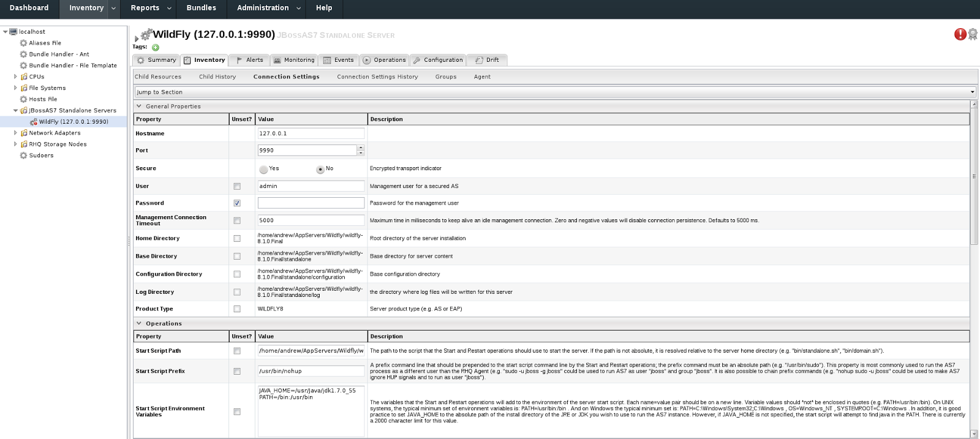The image size is (980, 439).
Task: Click the Port stepper control
Action: 361,150
